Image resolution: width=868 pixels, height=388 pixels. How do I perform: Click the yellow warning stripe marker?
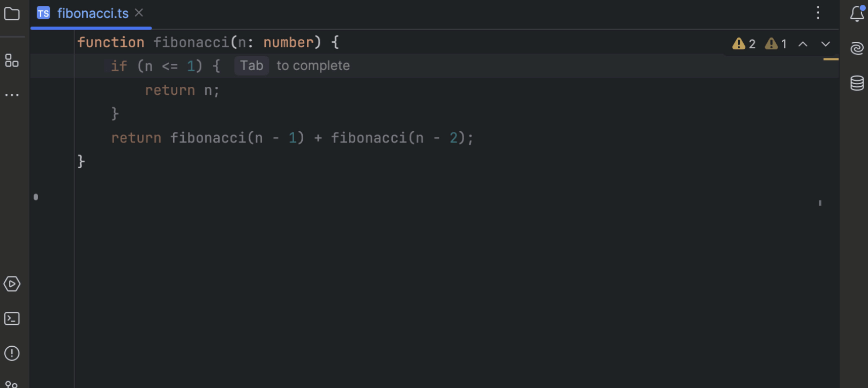pyautogui.click(x=830, y=59)
